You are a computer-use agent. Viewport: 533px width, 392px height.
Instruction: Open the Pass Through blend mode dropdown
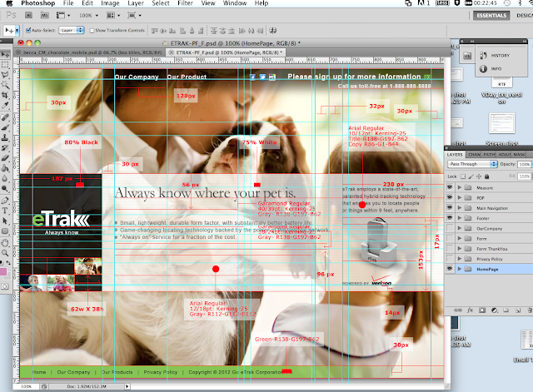[x=472, y=164]
